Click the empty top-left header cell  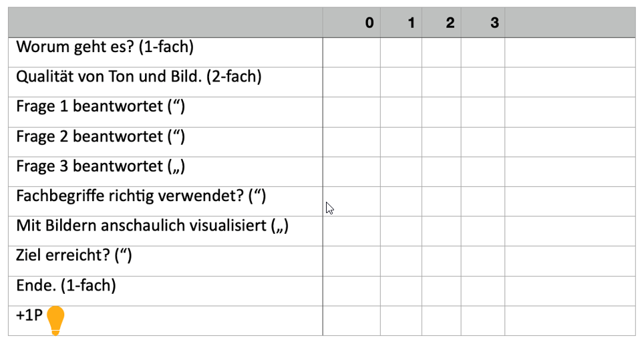tap(165, 23)
